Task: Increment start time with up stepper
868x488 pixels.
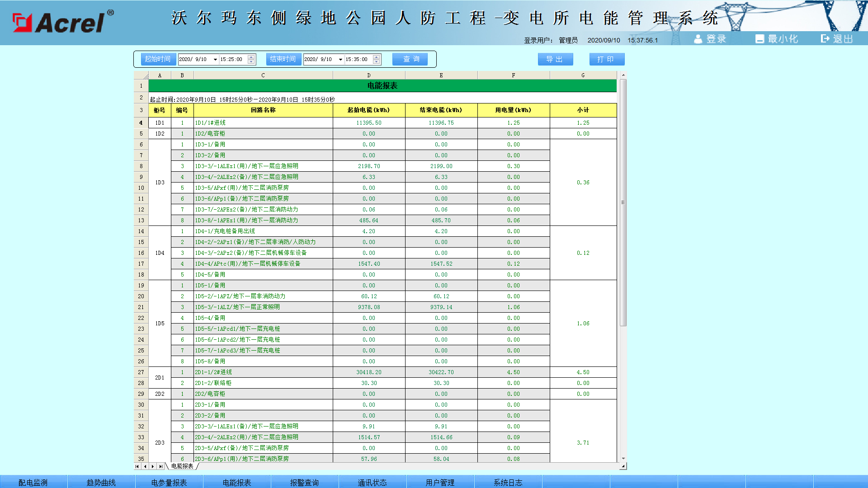Action: pos(251,57)
